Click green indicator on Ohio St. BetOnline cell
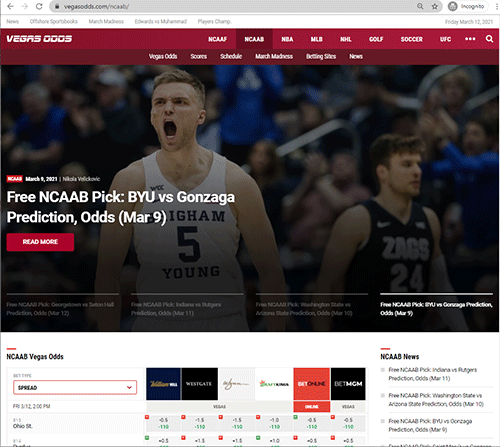Screen dimensions: 500x447 click(295, 417)
